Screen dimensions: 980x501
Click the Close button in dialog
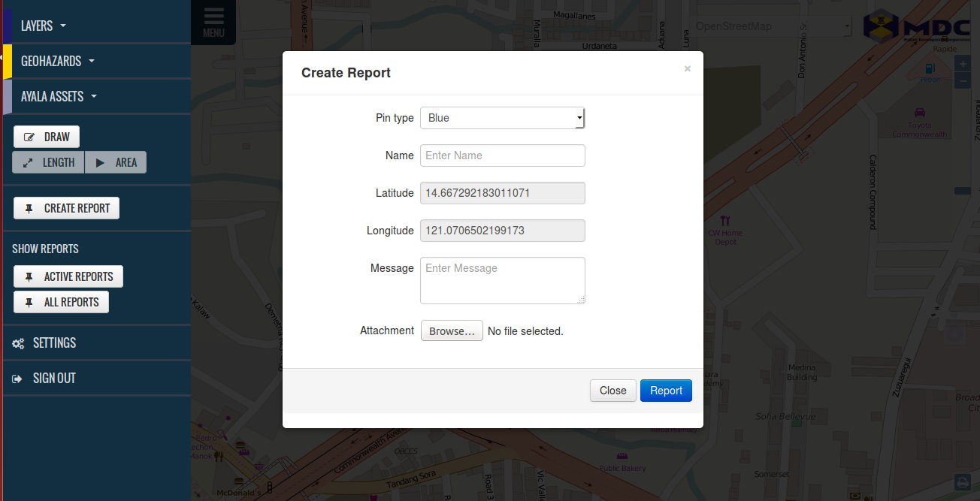coord(612,391)
